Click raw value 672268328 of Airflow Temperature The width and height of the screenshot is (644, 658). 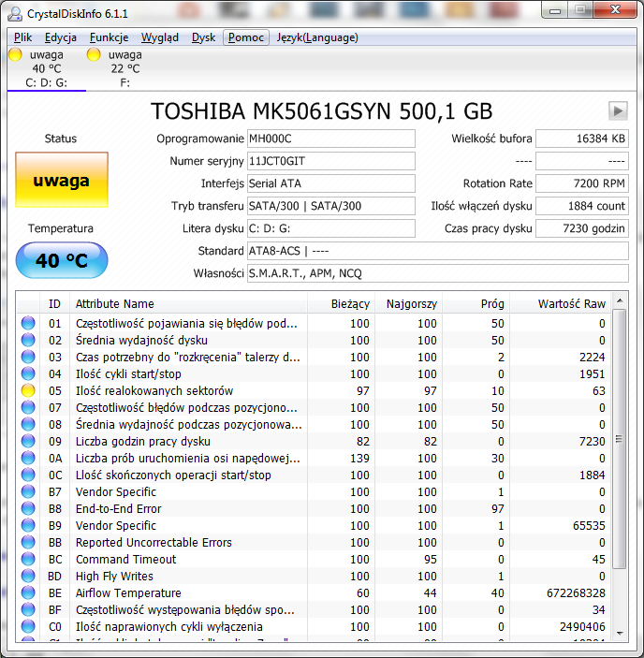(x=576, y=593)
